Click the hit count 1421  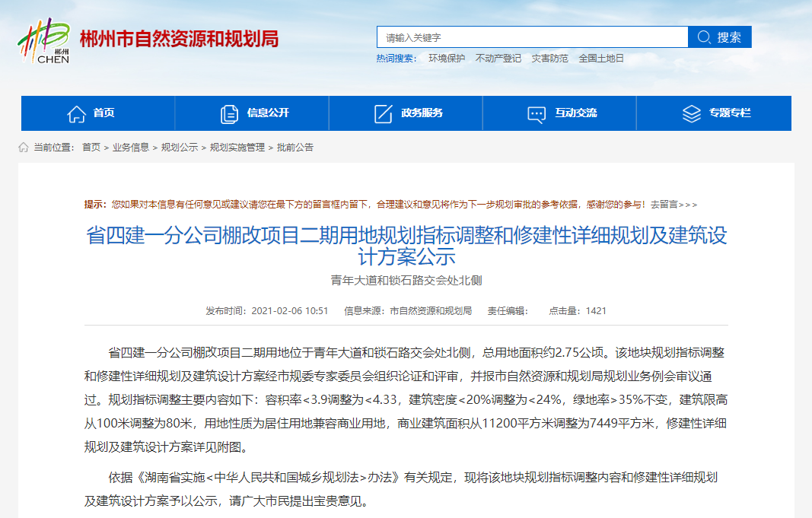click(596, 311)
